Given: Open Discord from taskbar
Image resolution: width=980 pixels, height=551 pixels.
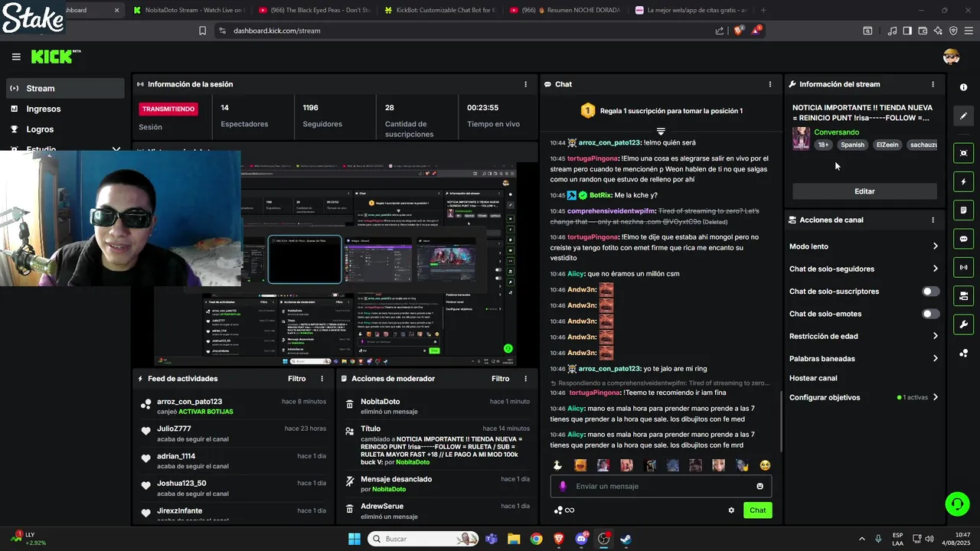Looking at the screenshot, I should 581,539.
